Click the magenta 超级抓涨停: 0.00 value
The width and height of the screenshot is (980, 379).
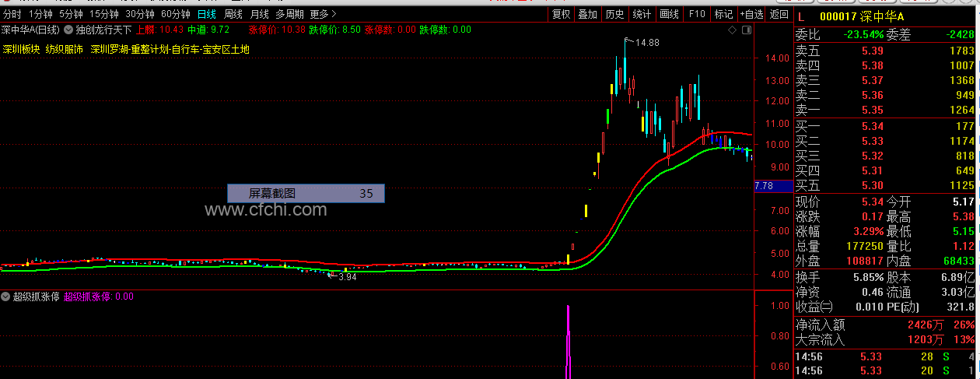point(98,297)
